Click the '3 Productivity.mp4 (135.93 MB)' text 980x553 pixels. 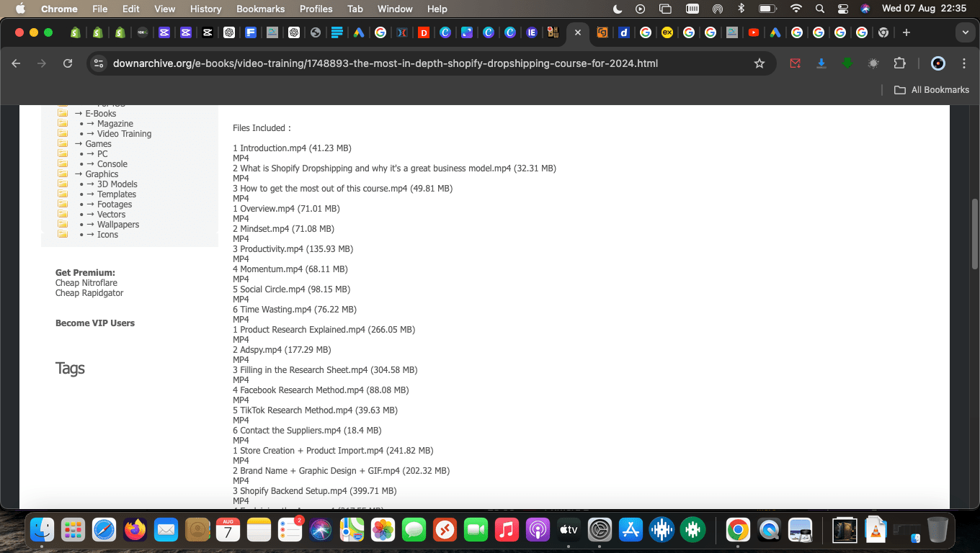point(293,249)
